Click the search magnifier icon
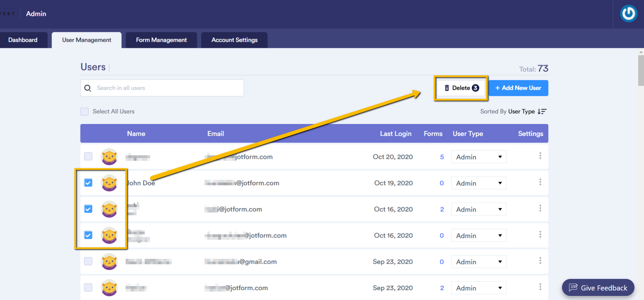The height and width of the screenshot is (300, 644). tap(88, 88)
